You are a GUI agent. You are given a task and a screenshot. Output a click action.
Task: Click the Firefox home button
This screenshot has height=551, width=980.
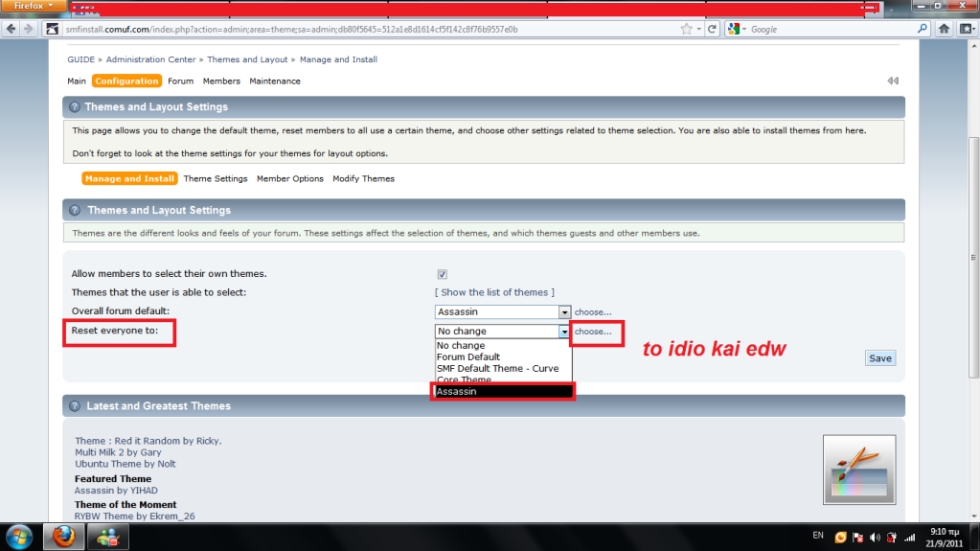pos(943,29)
